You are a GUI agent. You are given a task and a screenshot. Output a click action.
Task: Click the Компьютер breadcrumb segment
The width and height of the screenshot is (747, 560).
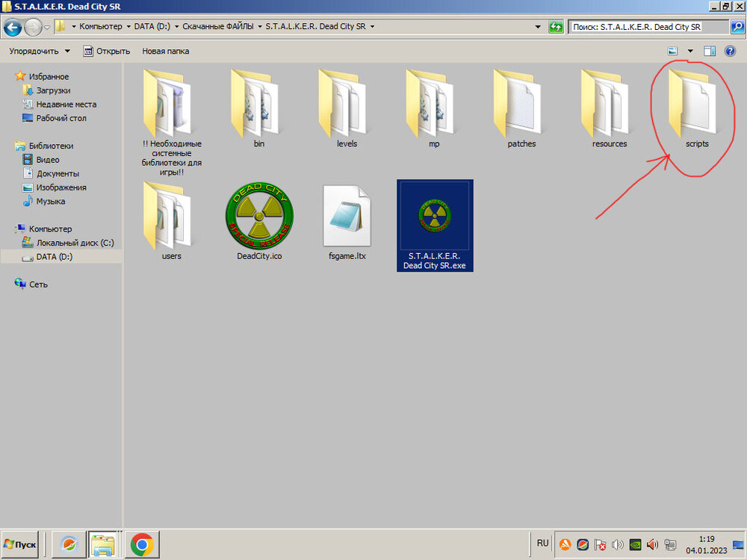point(101,27)
